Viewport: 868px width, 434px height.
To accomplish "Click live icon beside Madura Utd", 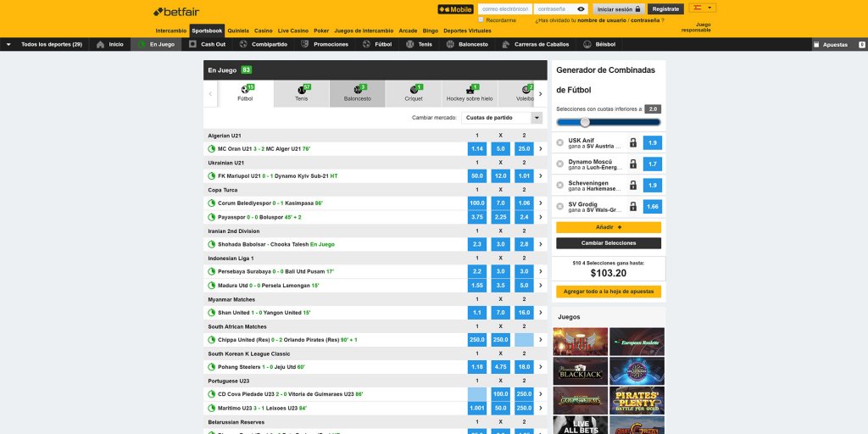I will click(x=211, y=286).
